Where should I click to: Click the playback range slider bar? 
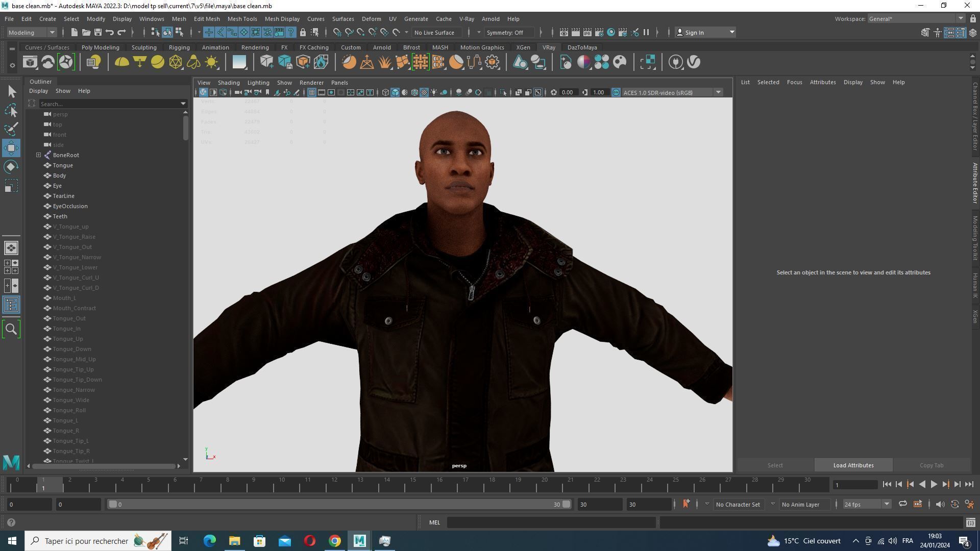[x=339, y=504]
